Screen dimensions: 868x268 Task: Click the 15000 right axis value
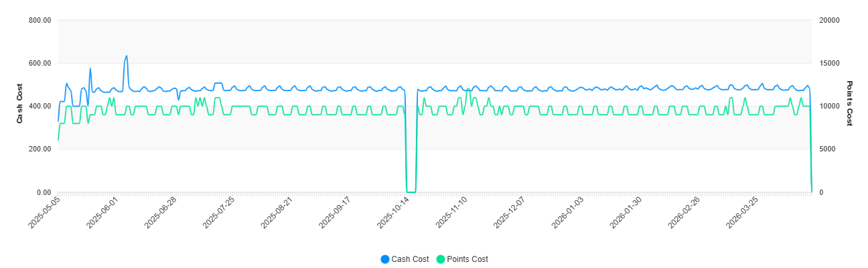(829, 64)
